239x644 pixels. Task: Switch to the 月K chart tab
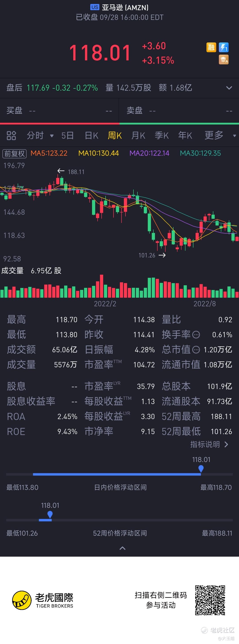point(138,136)
